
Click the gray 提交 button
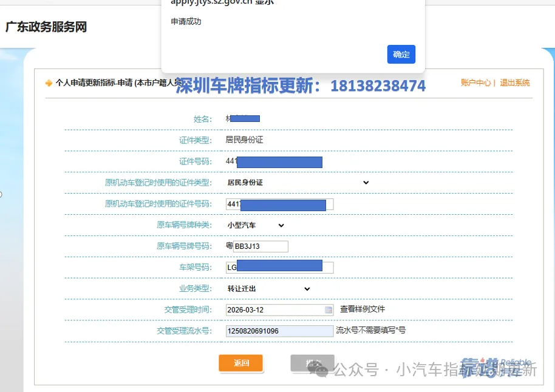click(x=312, y=363)
